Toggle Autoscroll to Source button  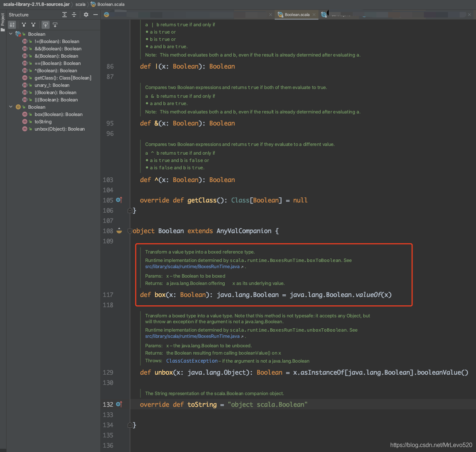tap(45, 25)
